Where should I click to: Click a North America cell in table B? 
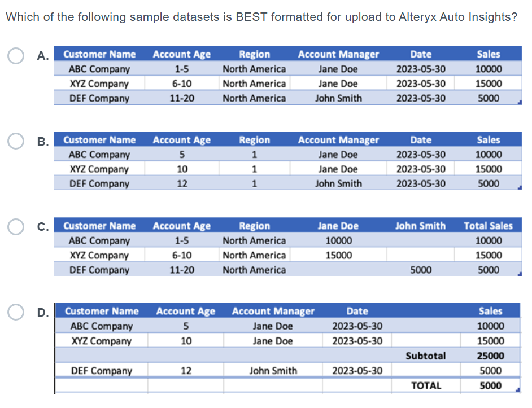coord(254,155)
